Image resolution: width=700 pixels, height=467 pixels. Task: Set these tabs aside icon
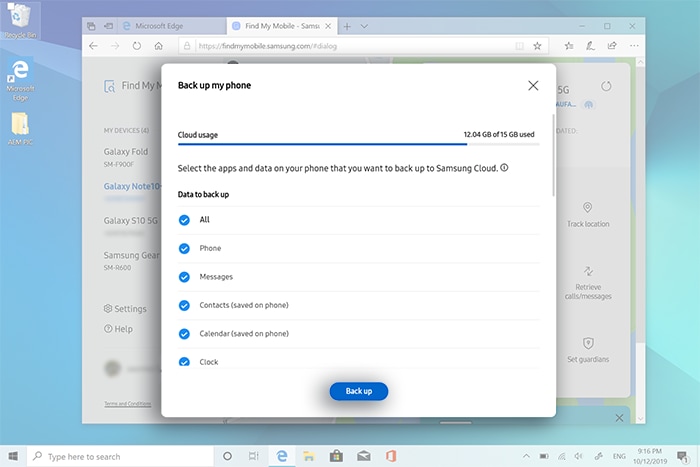point(108,26)
